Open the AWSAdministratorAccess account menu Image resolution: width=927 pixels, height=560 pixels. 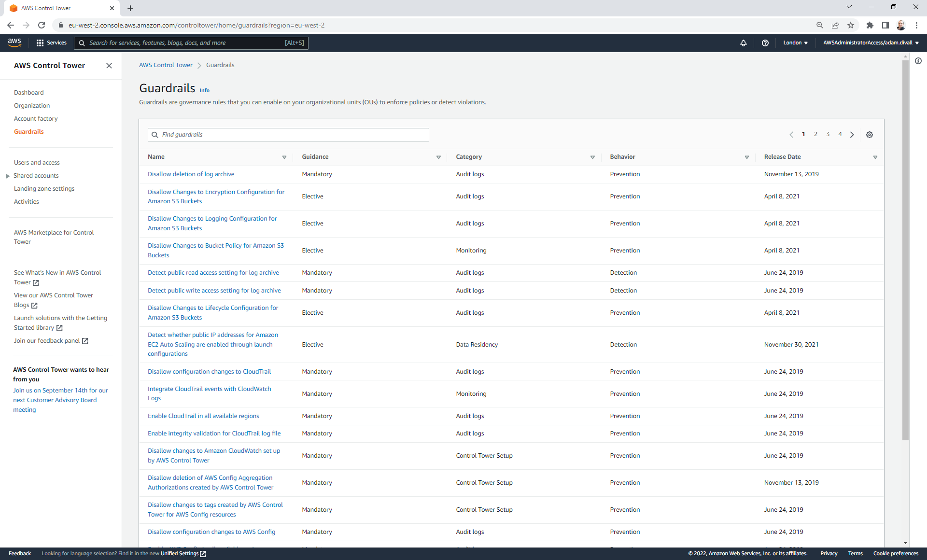pyautogui.click(x=871, y=43)
